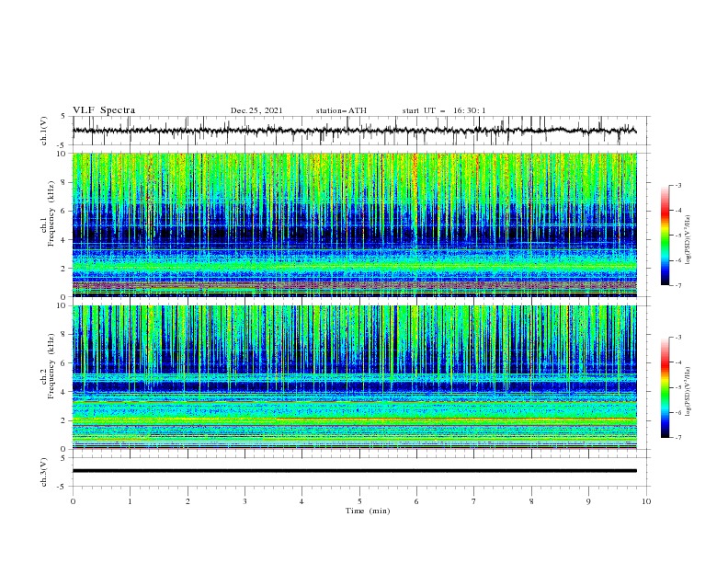The height and width of the screenshot is (563, 728).
Task: Click the "ch.1(V)" waveform axis label
Action: point(44,131)
